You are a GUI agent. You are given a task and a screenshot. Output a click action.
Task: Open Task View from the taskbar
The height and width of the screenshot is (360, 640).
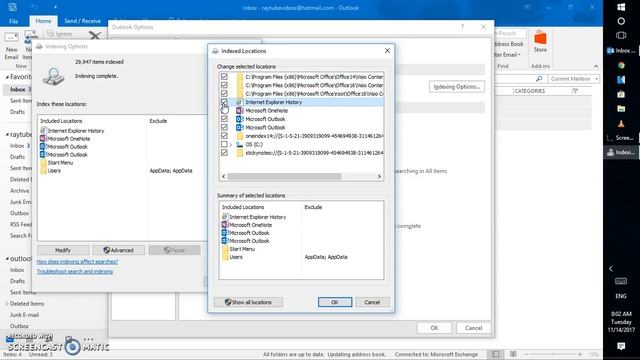(x=621, y=36)
